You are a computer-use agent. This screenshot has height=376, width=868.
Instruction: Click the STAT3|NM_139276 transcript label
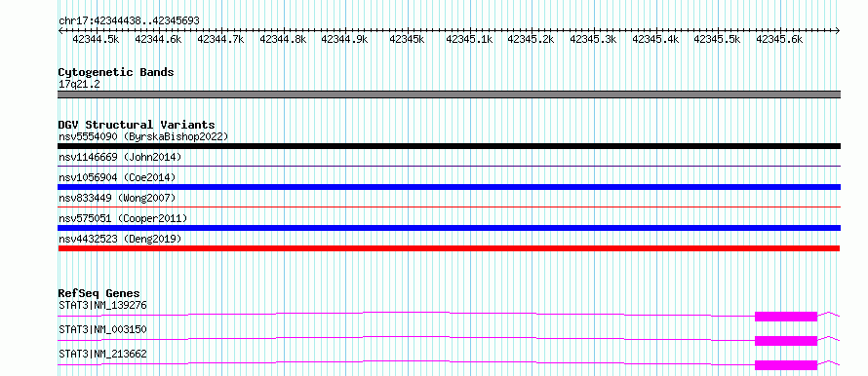point(102,305)
